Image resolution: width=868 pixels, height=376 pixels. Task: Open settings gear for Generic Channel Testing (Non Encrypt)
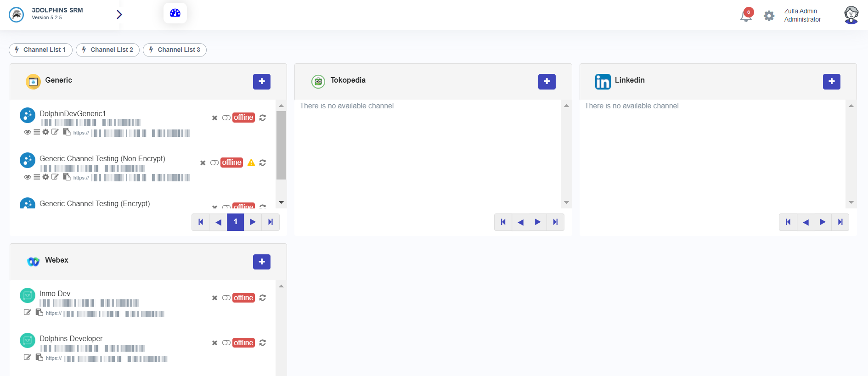pos(45,177)
